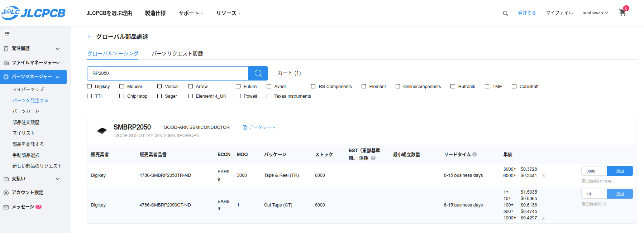Tick the Element14_UK checkbox
Screen dimensions: 644x233
click(191, 96)
